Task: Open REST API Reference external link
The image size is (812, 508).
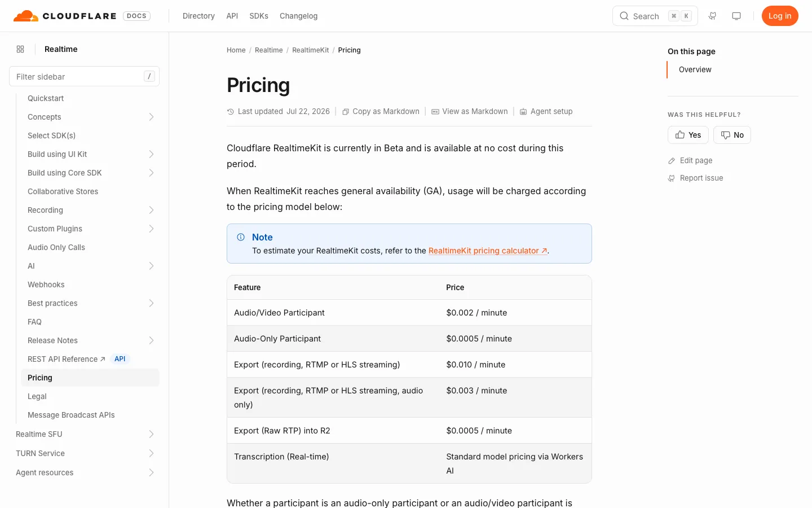Action: [67, 359]
